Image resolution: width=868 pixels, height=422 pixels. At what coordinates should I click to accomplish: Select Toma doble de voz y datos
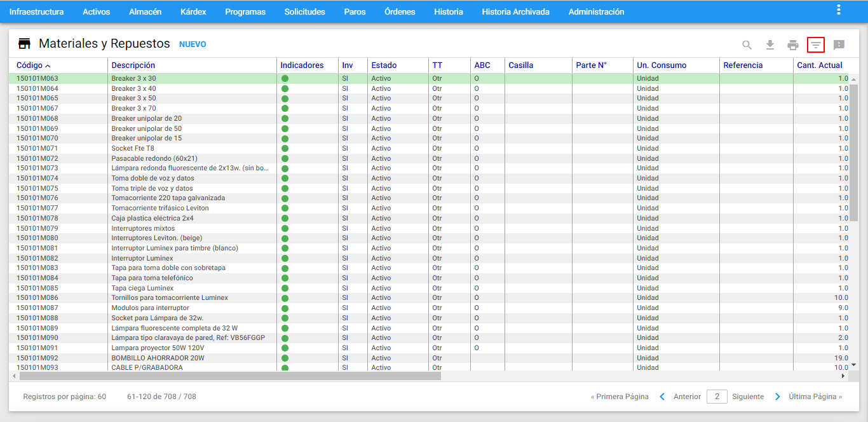click(x=153, y=179)
